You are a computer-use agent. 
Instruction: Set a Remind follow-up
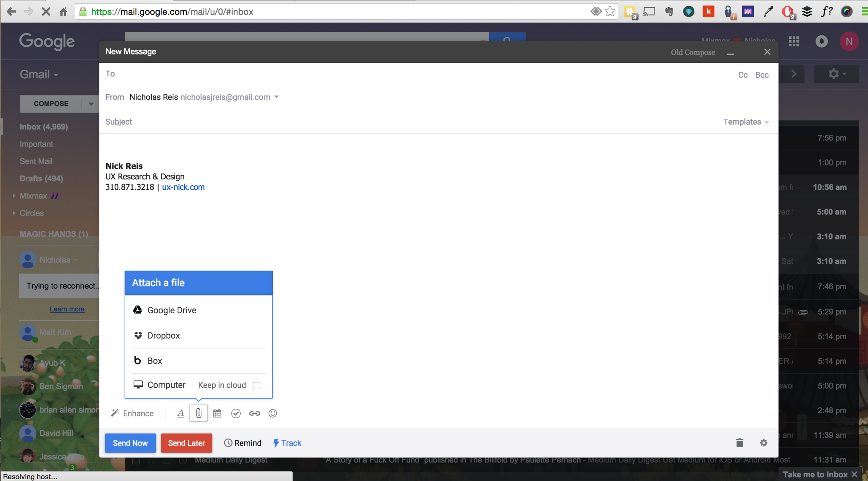[x=243, y=443]
